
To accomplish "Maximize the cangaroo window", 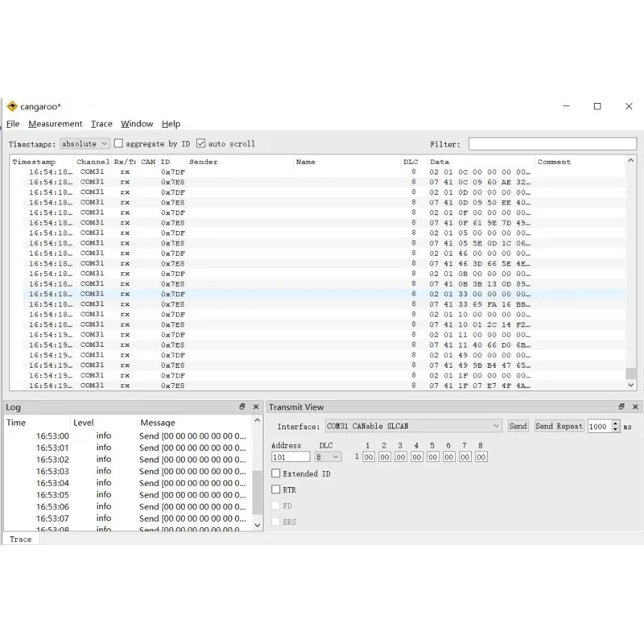I will [x=597, y=106].
